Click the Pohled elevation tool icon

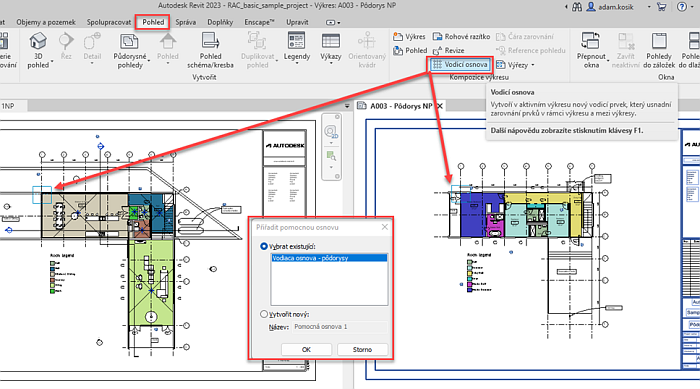pyautogui.click(x=167, y=42)
